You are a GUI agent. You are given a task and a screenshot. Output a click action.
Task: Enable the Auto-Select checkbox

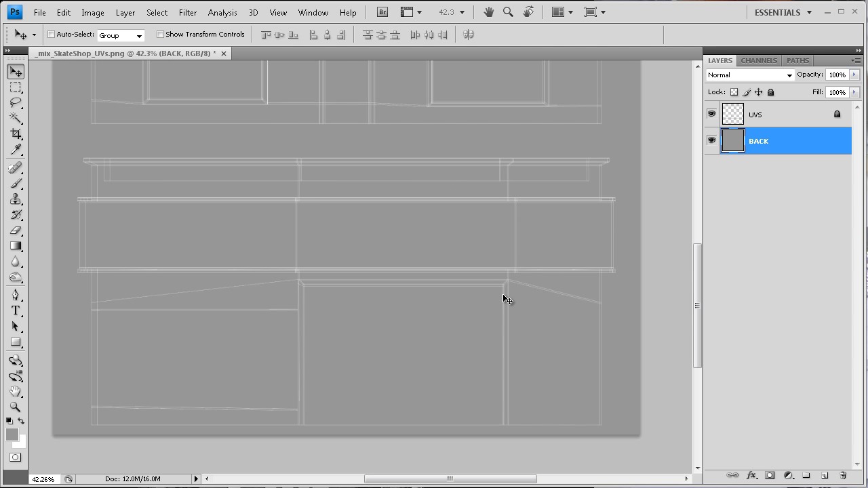click(51, 35)
